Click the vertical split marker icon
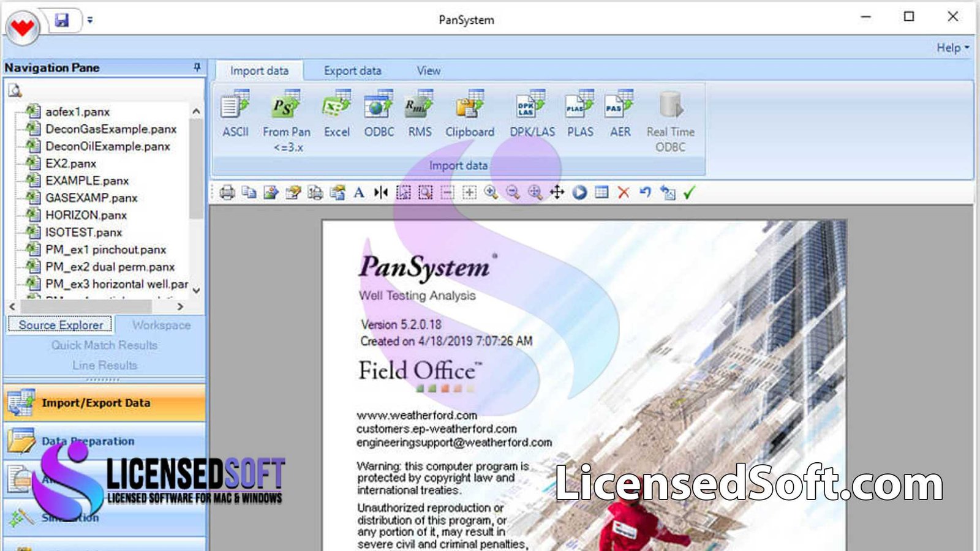 pyautogui.click(x=381, y=193)
